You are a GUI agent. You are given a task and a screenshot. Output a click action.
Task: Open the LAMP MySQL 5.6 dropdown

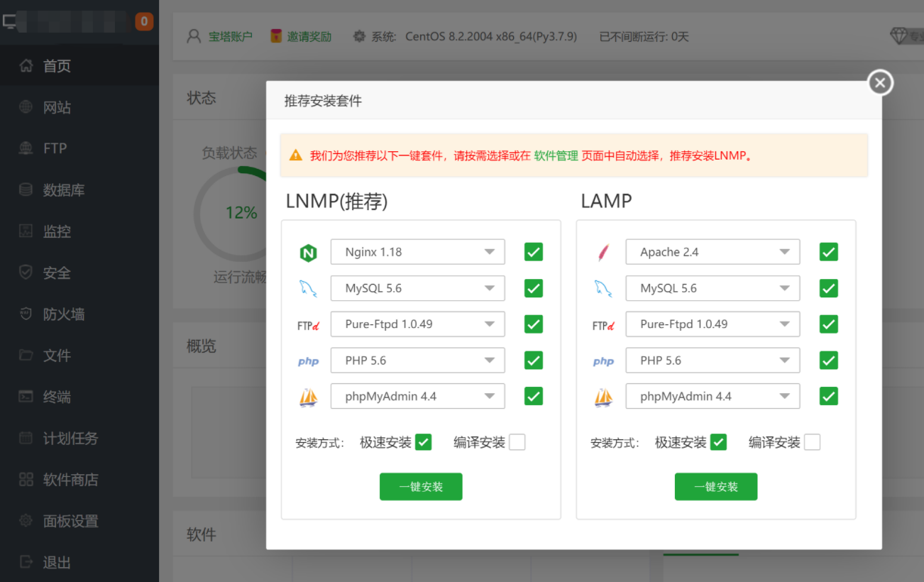(x=713, y=288)
